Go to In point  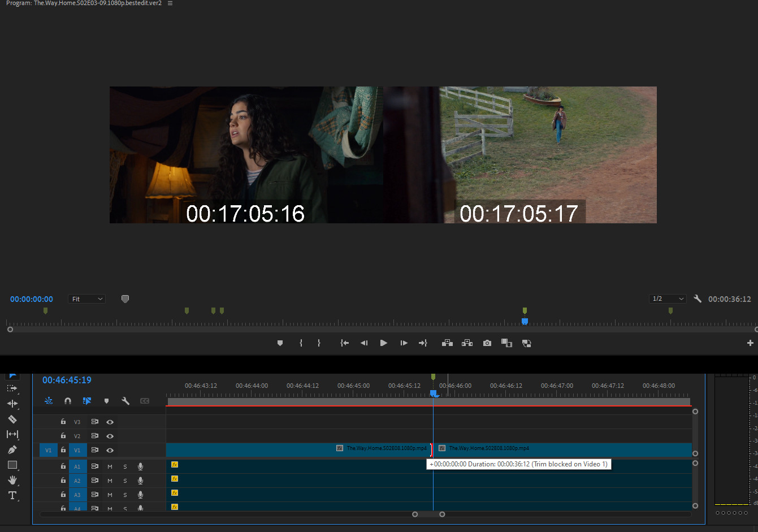click(344, 343)
